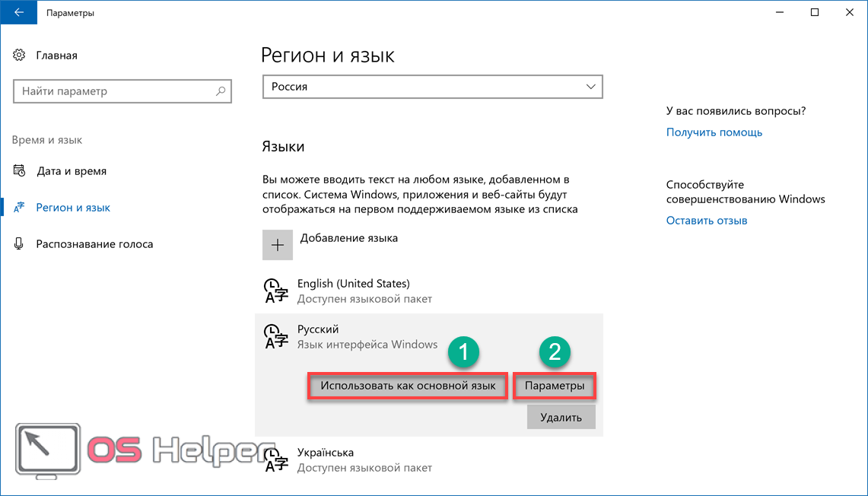Open Дата и время settings page

72,171
